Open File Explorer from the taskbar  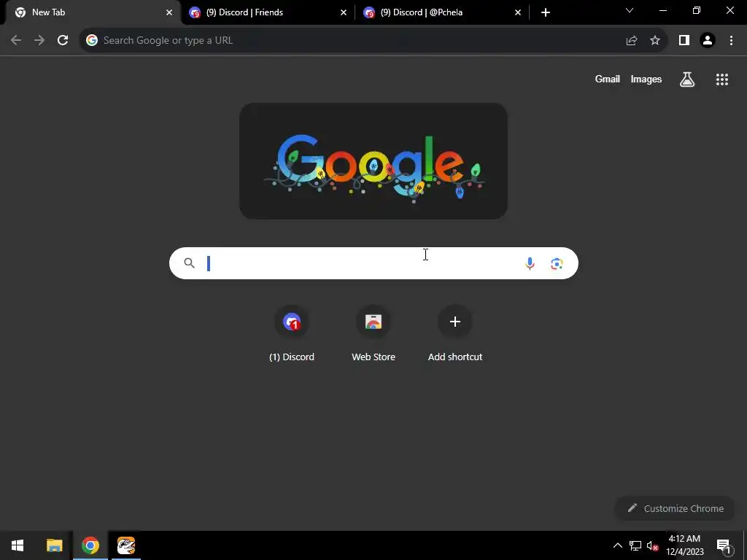[54, 545]
